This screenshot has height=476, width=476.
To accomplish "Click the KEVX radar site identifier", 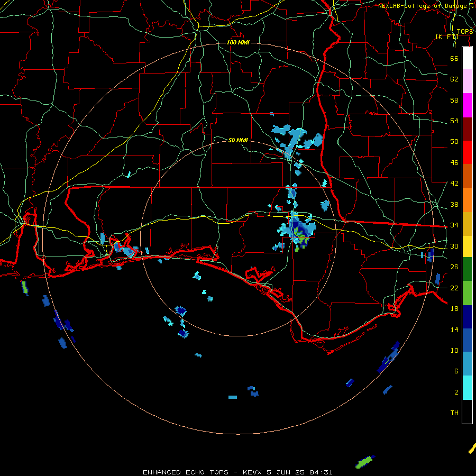I will (x=253, y=472).
